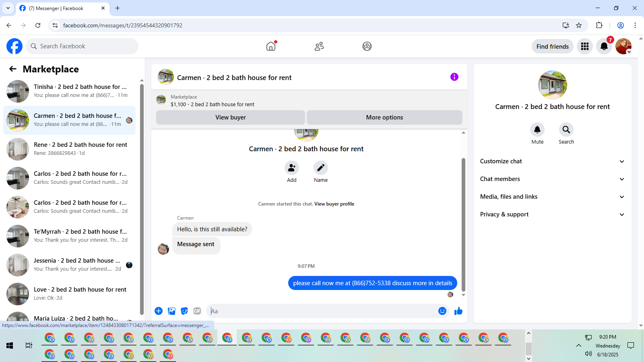Bookmark this page with the star icon

point(579,25)
